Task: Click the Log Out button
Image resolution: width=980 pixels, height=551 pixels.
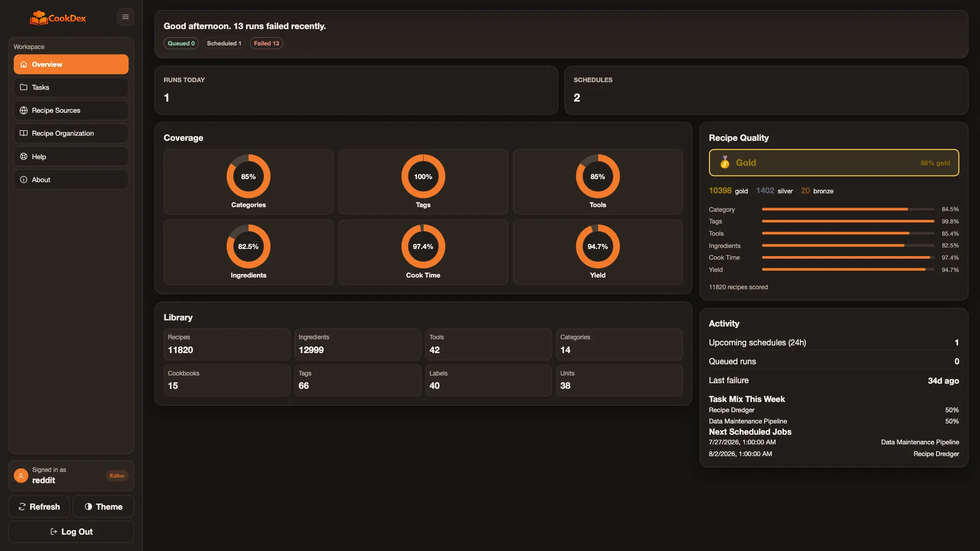Action: tap(71, 532)
